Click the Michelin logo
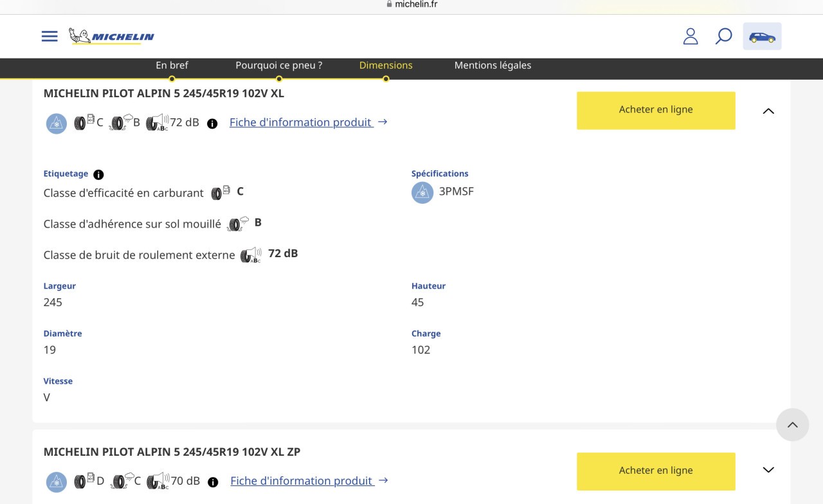The height and width of the screenshot is (504, 823). (x=111, y=36)
